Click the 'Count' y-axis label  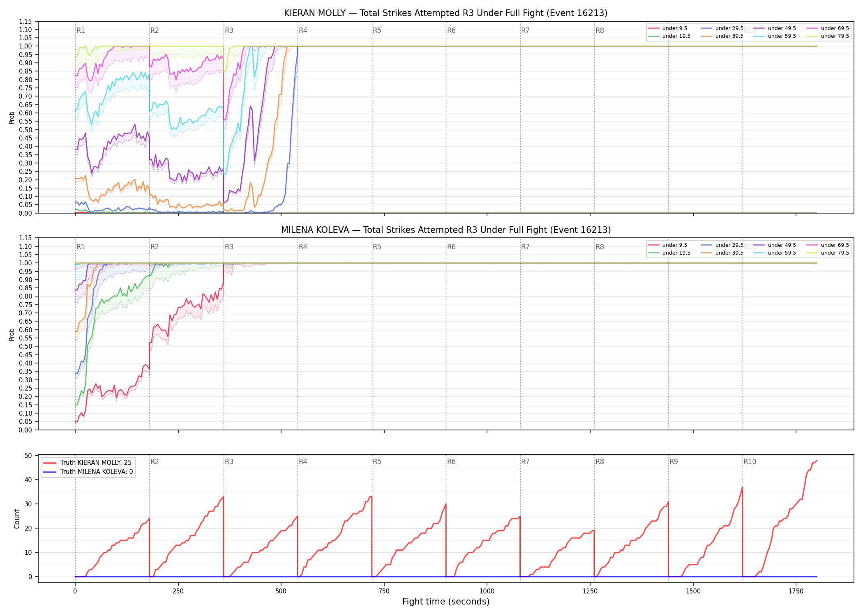[x=17, y=519]
